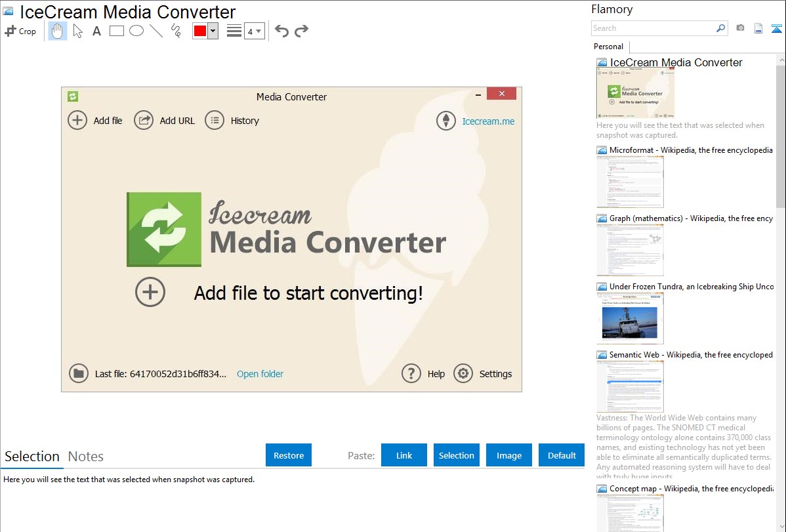786x532 pixels.
Task: Open the IceCream Media Converter snapshot thumbnail
Action: pos(635,93)
